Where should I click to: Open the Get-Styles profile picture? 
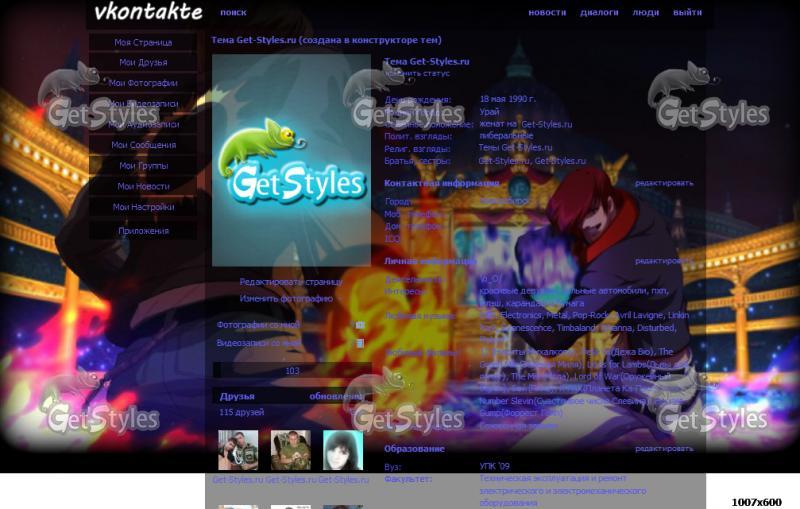coord(291,160)
